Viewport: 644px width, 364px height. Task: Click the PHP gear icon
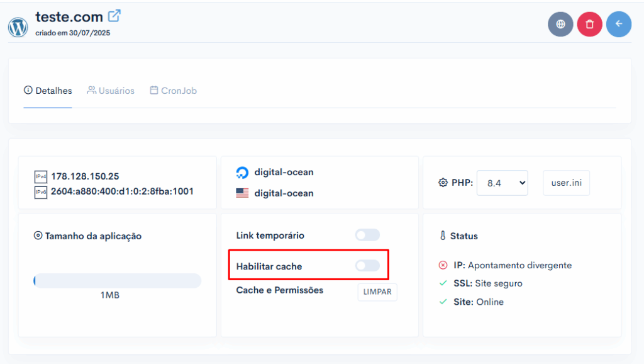point(443,183)
